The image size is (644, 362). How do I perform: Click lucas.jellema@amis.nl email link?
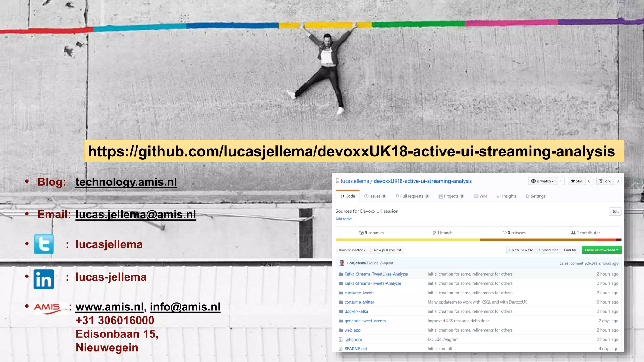tap(136, 215)
